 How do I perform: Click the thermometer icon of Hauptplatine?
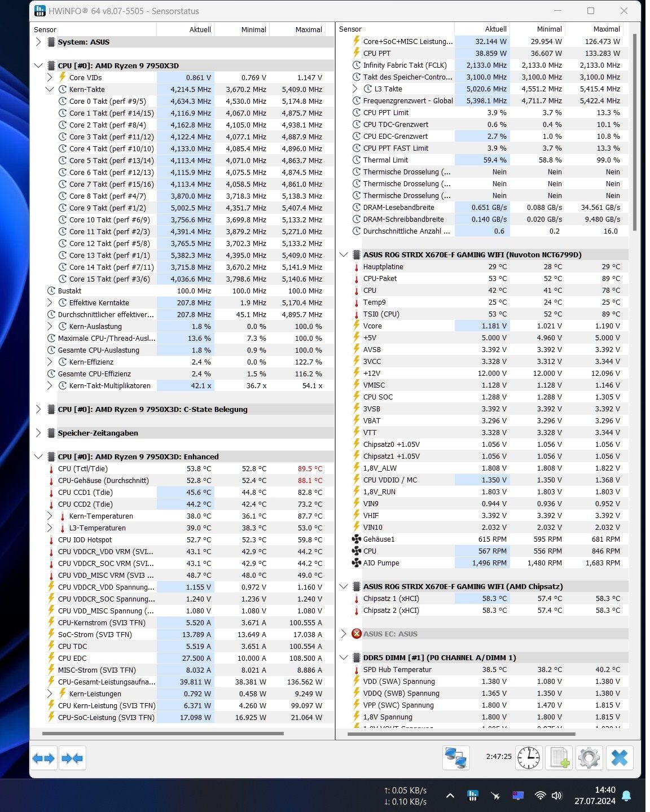point(356,266)
